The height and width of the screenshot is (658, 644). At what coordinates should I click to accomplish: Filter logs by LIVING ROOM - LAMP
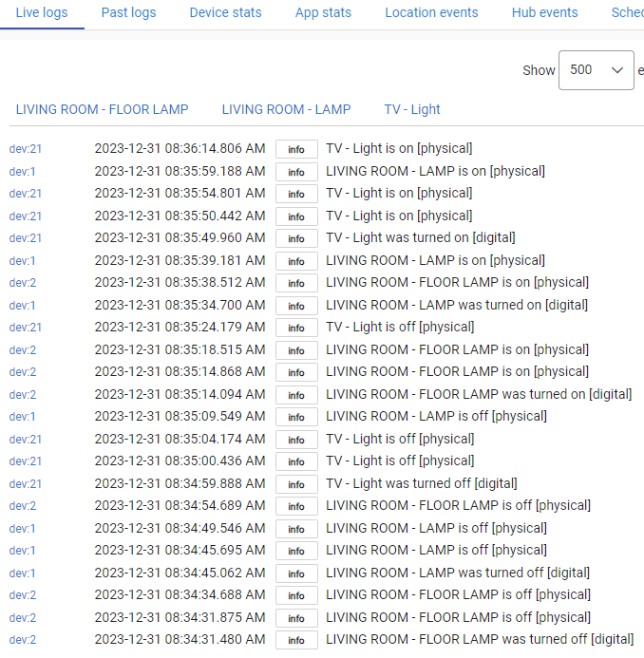point(286,109)
